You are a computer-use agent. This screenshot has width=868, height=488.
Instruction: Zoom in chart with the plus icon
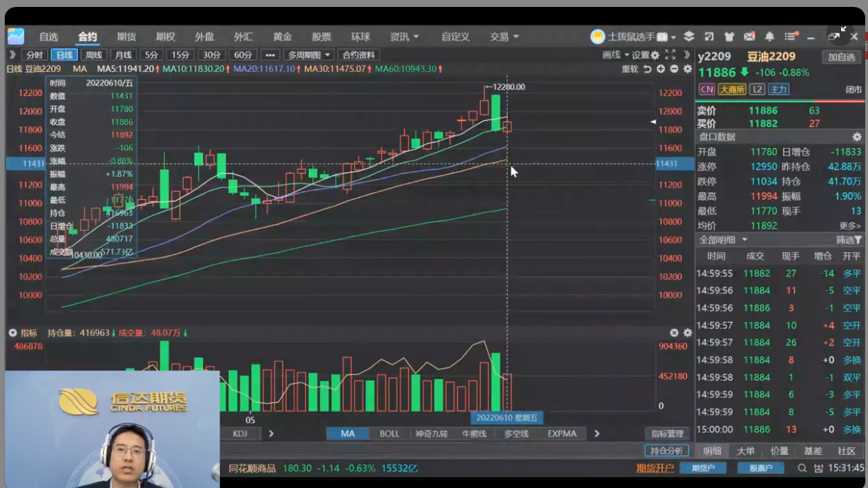pos(661,69)
